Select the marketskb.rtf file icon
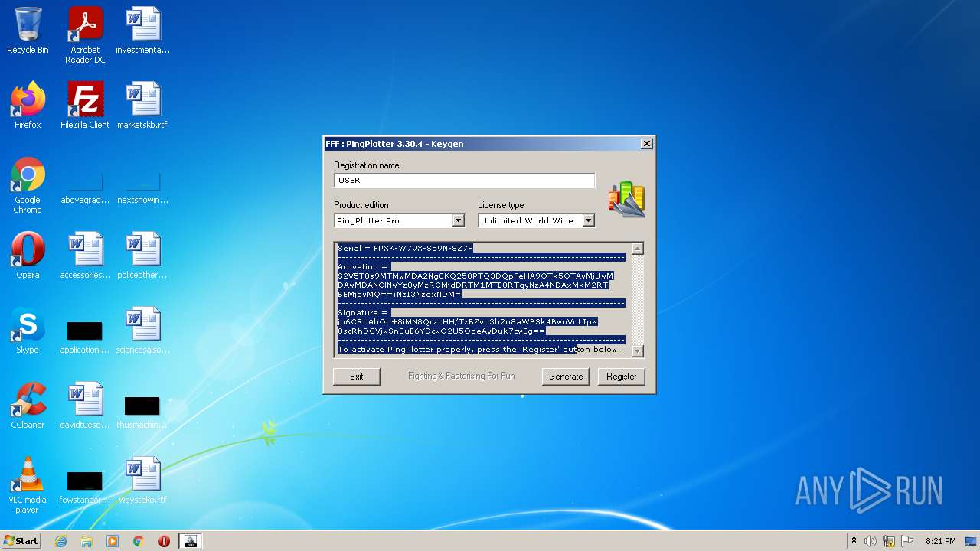Viewport: 980px width, 551px height. click(x=142, y=106)
